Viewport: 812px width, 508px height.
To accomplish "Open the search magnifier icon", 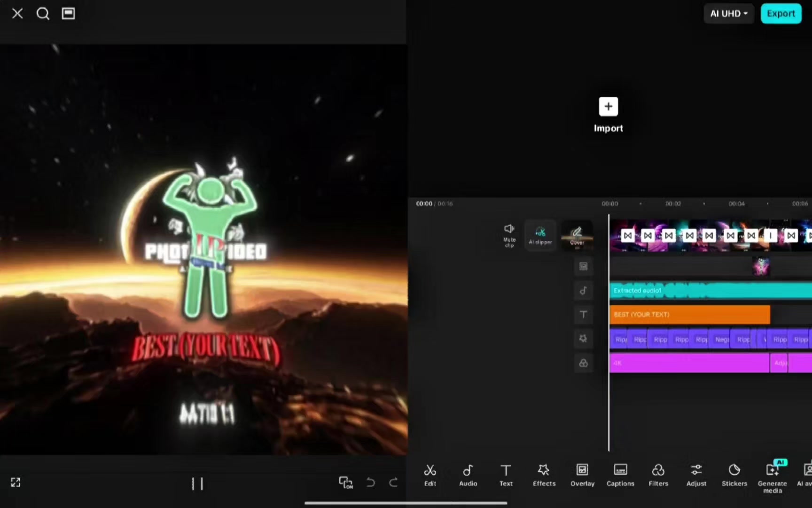I will 43,14.
